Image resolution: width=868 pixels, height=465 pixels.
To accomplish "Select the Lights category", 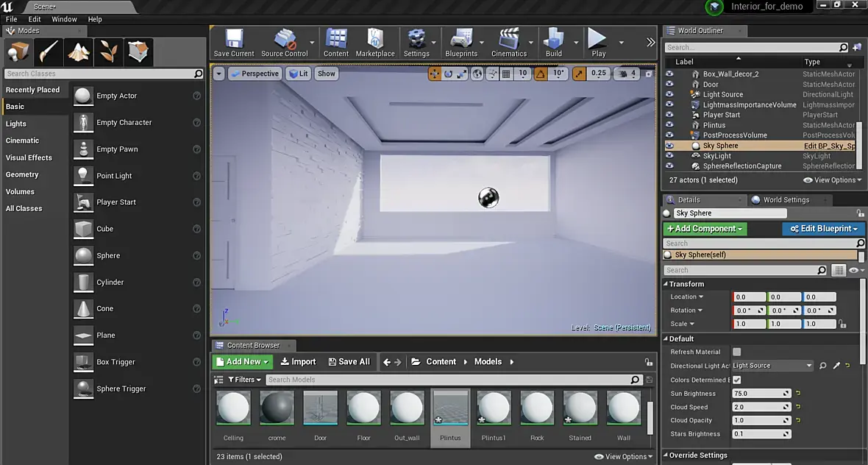I will [x=16, y=124].
